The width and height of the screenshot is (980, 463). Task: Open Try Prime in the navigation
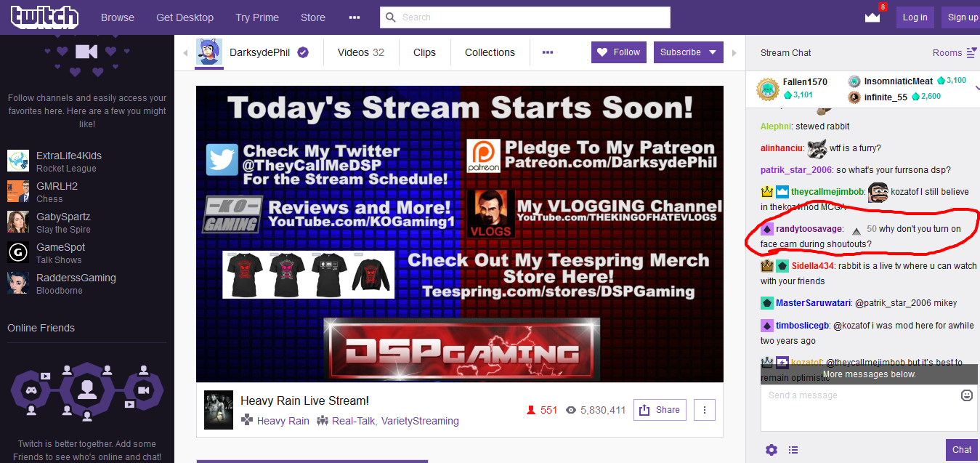point(257,17)
